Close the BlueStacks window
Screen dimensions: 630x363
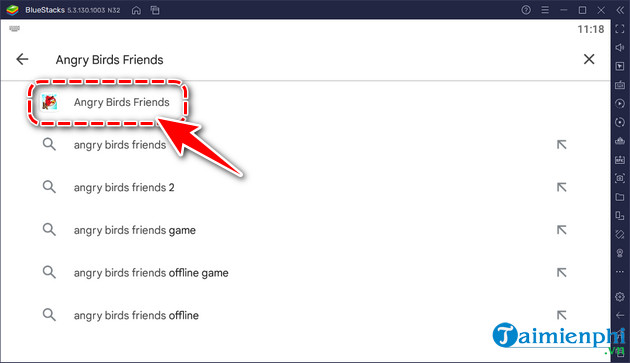click(x=601, y=10)
